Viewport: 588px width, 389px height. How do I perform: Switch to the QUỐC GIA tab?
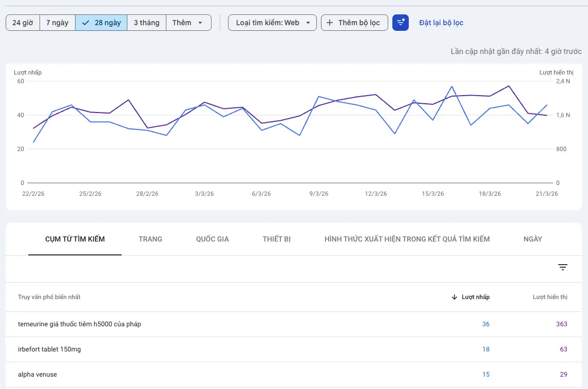click(212, 239)
